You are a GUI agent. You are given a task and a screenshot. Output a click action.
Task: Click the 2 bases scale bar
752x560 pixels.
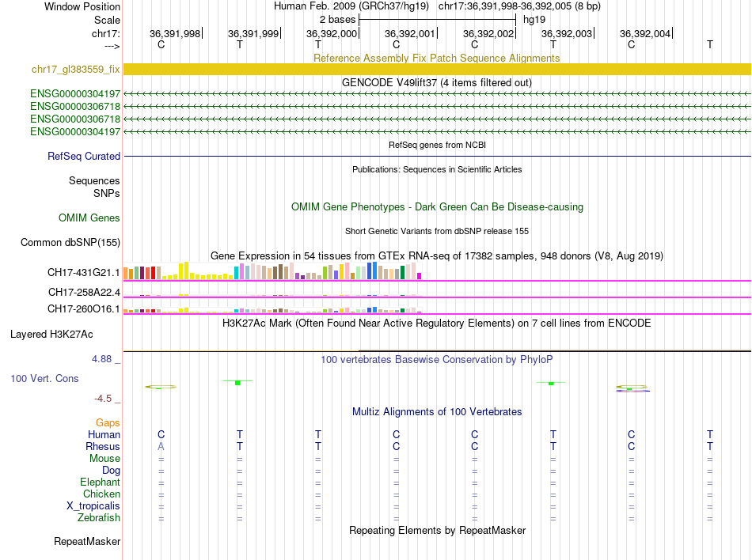[437, 20]
